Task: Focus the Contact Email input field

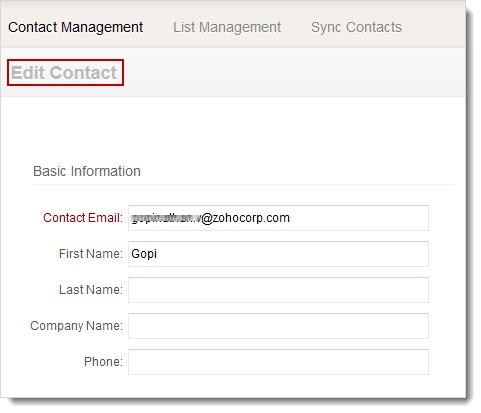Action: click(278, 218)
